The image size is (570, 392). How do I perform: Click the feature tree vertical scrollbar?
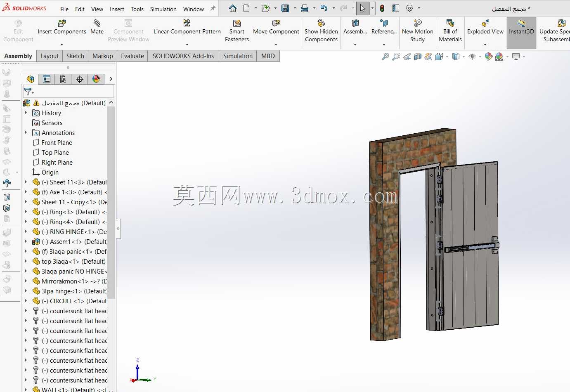[x=111, y=202]
